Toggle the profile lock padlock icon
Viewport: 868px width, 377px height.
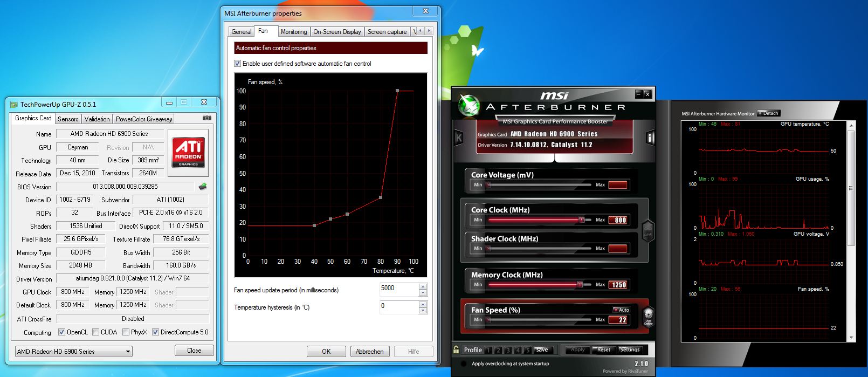pos(456,349)
